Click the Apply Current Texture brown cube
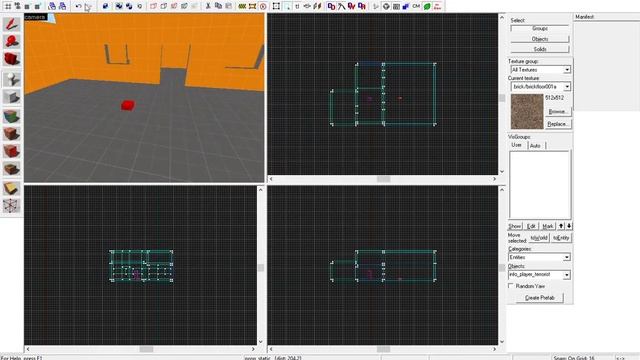 pyautogui.click(x=11, y=134)
